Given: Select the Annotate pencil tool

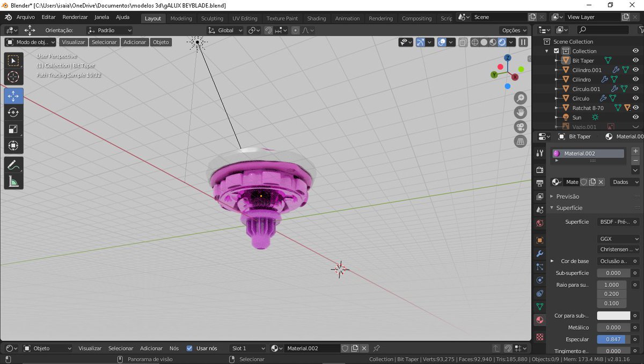Looking at the screenshot, I should (13, 165).
